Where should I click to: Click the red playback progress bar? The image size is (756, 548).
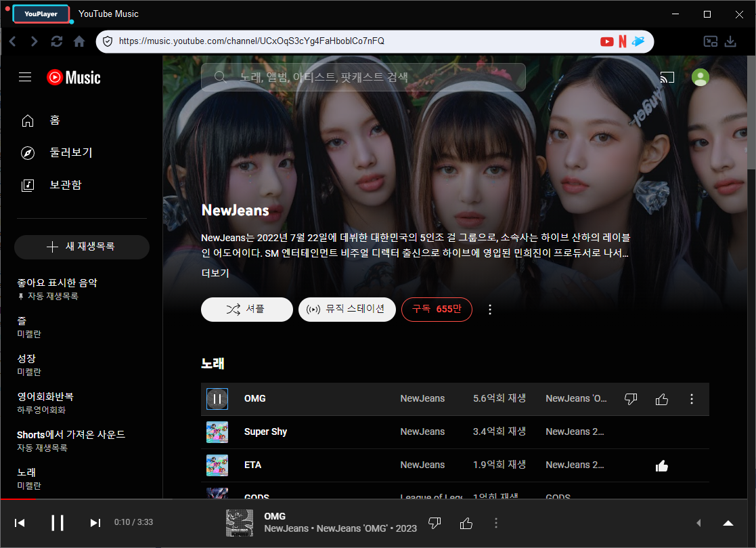18,499
